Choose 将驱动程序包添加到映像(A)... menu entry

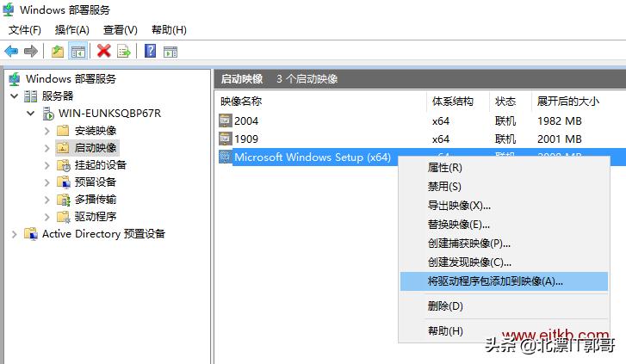504,281
